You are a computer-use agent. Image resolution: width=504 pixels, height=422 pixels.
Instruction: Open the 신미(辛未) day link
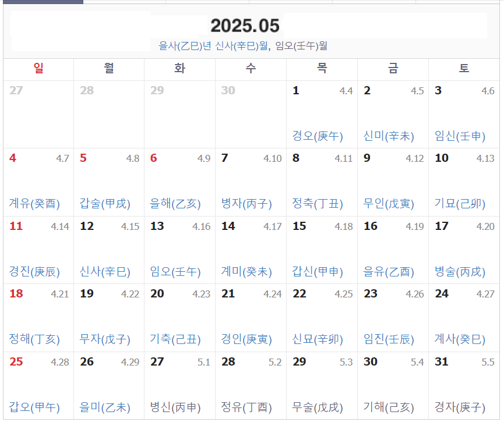click(x=389, y=136)
